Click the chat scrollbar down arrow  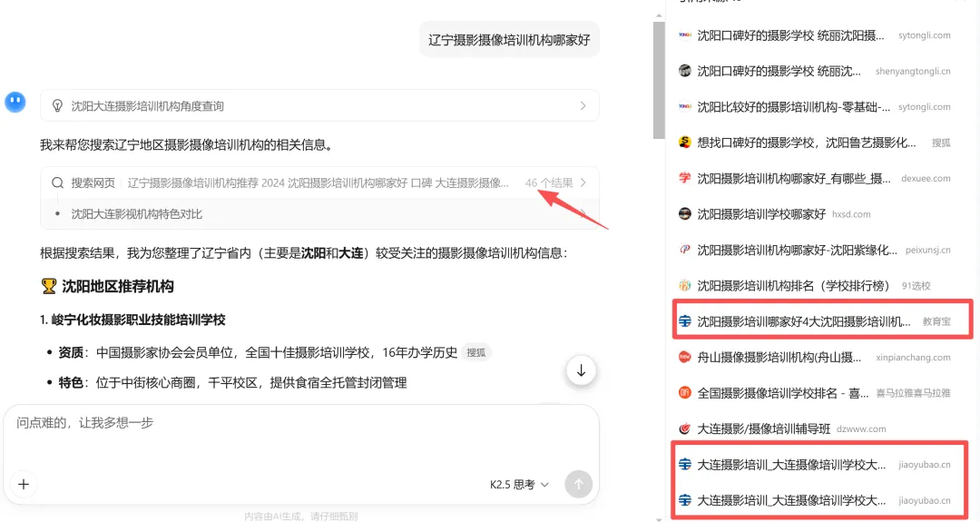pos(659,518)
